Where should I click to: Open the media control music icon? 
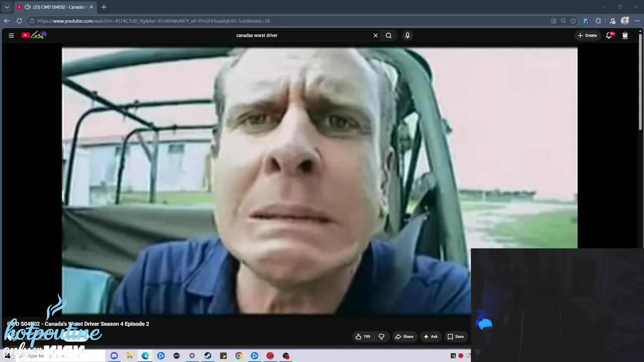(612, 21)
